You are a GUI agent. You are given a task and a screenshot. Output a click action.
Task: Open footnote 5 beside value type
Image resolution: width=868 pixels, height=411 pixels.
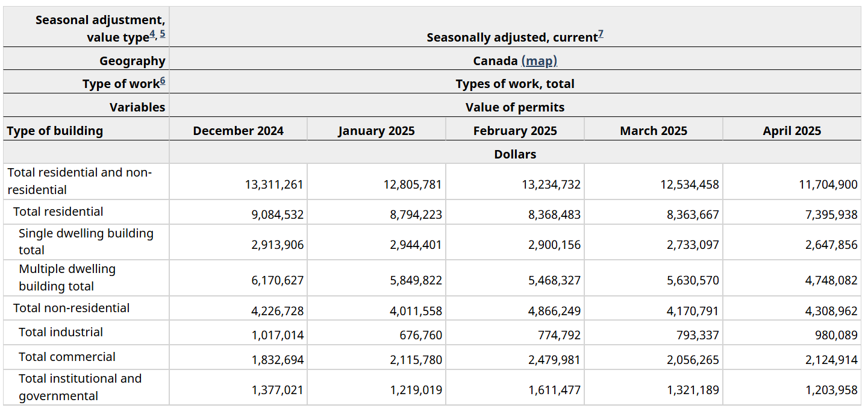tap(163, 35)
